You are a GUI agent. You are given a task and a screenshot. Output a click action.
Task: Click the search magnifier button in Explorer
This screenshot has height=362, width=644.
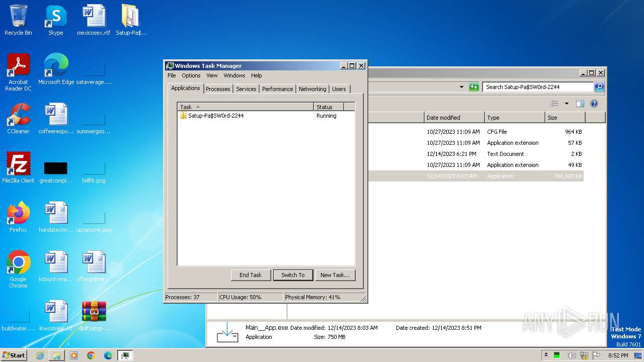(x=599, y=87)
